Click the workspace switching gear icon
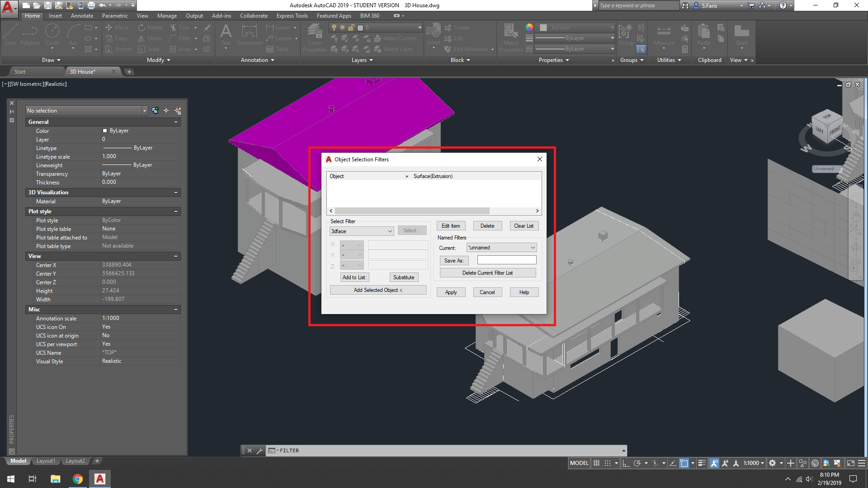The image size is (868, 488). tap(773, 463)
